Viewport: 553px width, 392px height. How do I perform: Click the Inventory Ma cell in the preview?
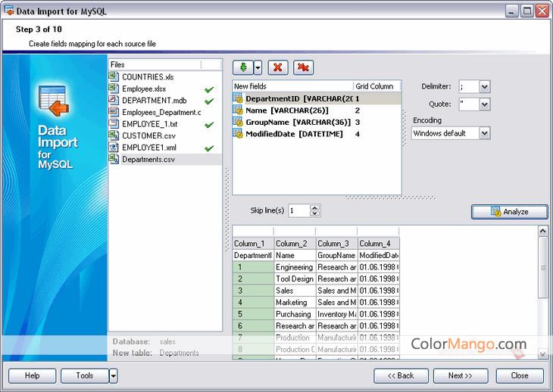tap(336, 314)
